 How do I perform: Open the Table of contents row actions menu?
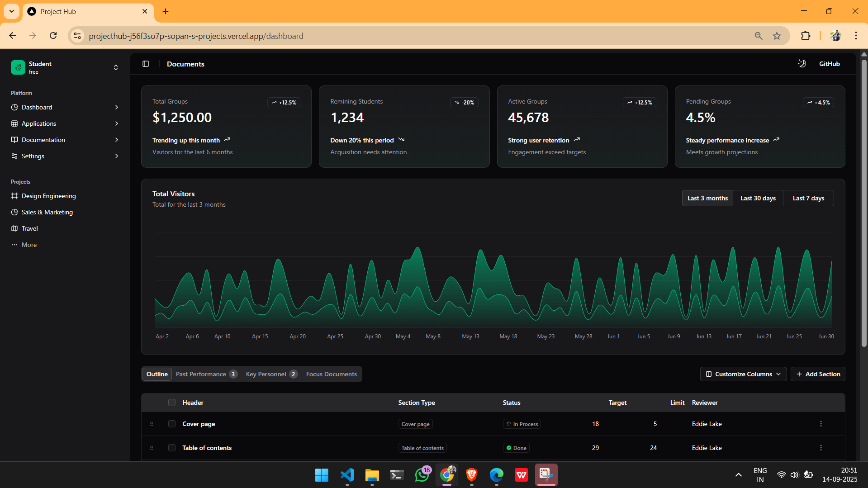click(821, 448)
